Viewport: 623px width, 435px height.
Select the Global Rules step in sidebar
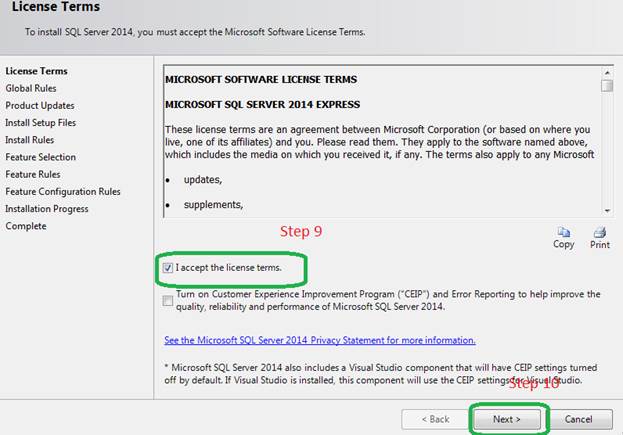pyautogui.click(x=31, y=88)
